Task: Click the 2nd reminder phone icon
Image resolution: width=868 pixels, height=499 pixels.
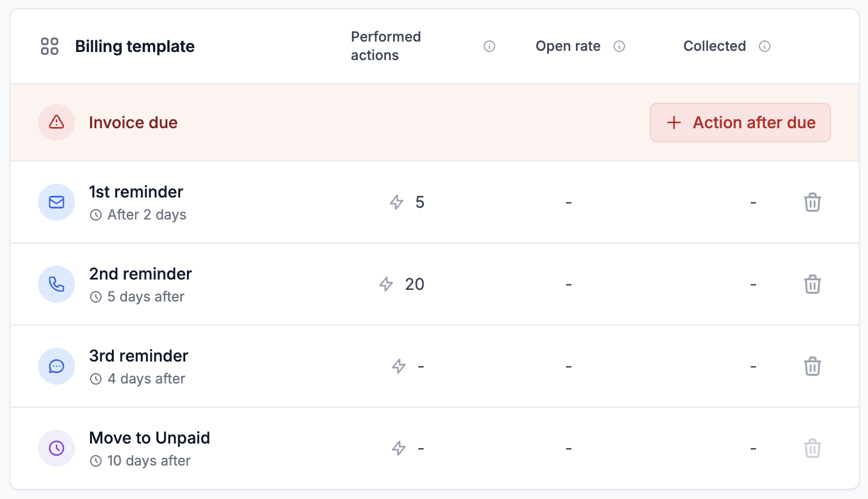Action: (57, 284)
